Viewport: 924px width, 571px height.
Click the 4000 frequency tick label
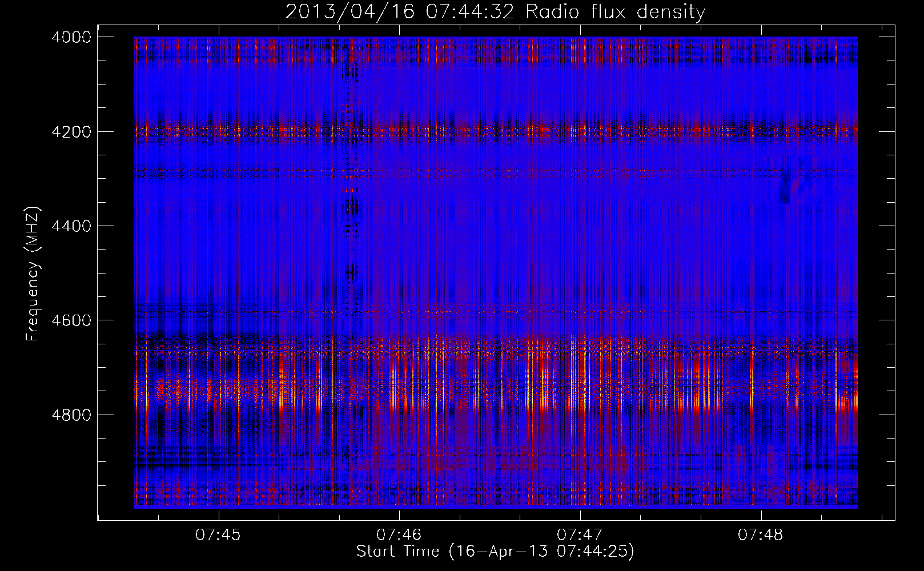71,37
